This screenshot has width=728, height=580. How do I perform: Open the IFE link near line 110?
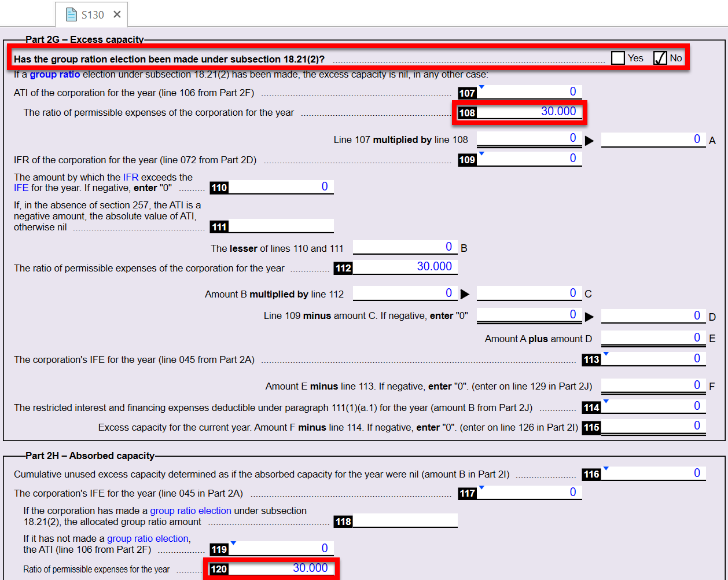click(x=21, y=188)
